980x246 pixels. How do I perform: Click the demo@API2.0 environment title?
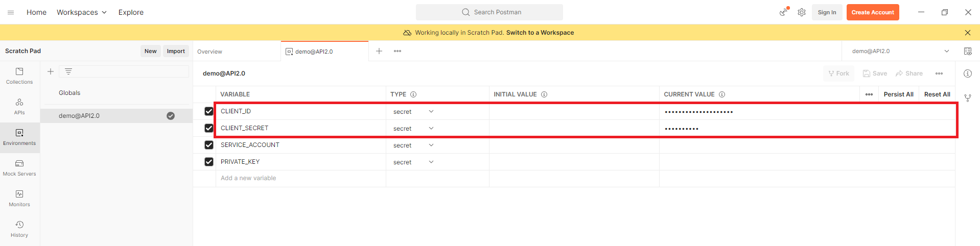[x=224, y=73]
